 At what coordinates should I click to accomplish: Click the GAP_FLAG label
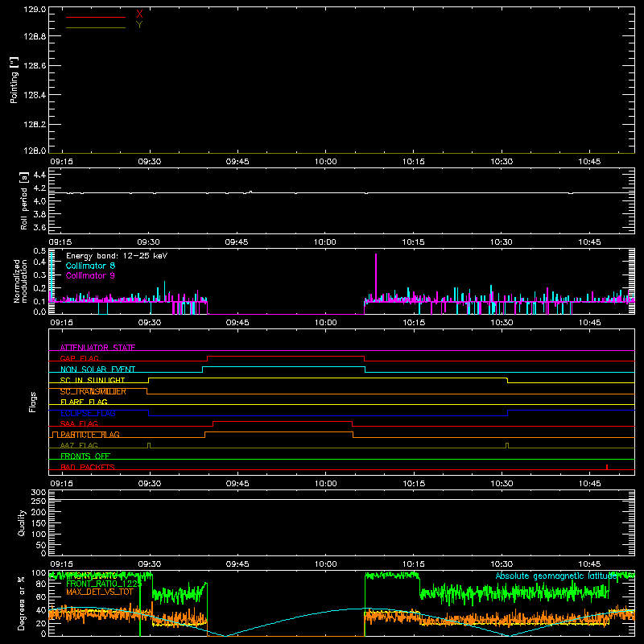click(79, 358)
